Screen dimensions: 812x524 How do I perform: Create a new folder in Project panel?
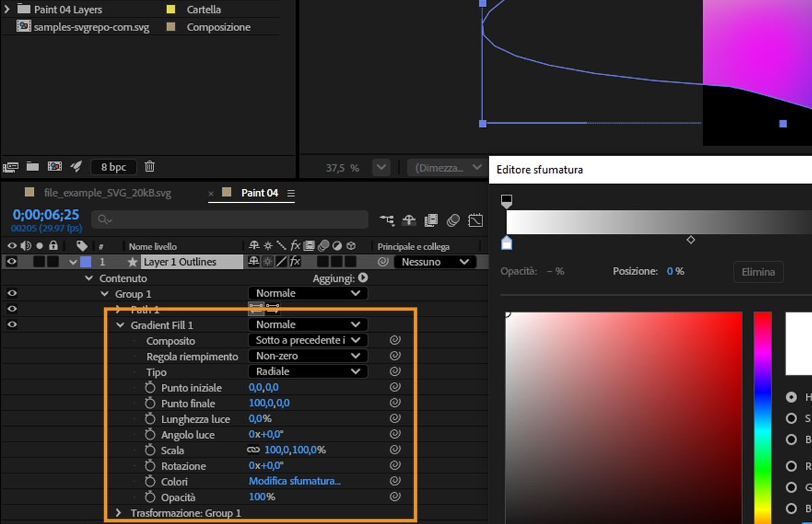click(32, 166)
